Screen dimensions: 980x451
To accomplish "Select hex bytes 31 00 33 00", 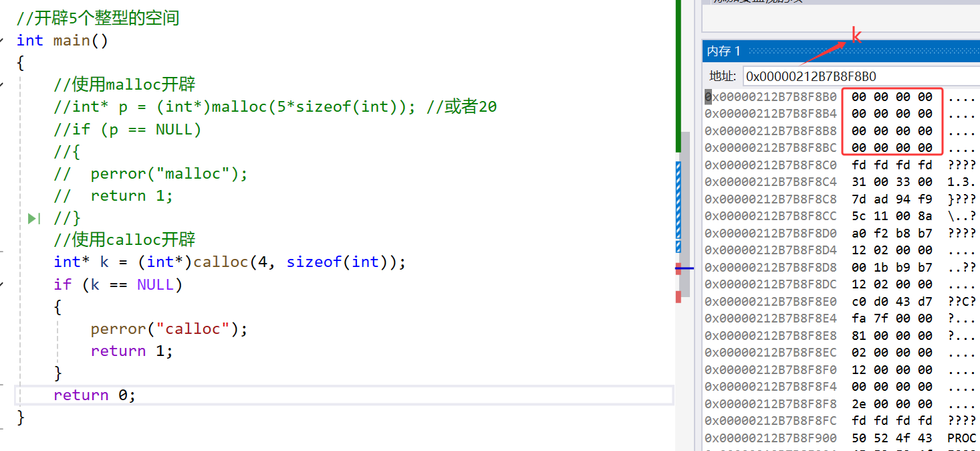I will (892, 182).
